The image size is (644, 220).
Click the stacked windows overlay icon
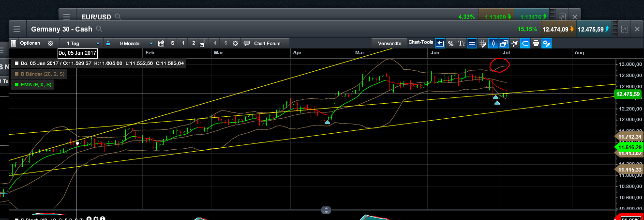click(x=504, y=43)
